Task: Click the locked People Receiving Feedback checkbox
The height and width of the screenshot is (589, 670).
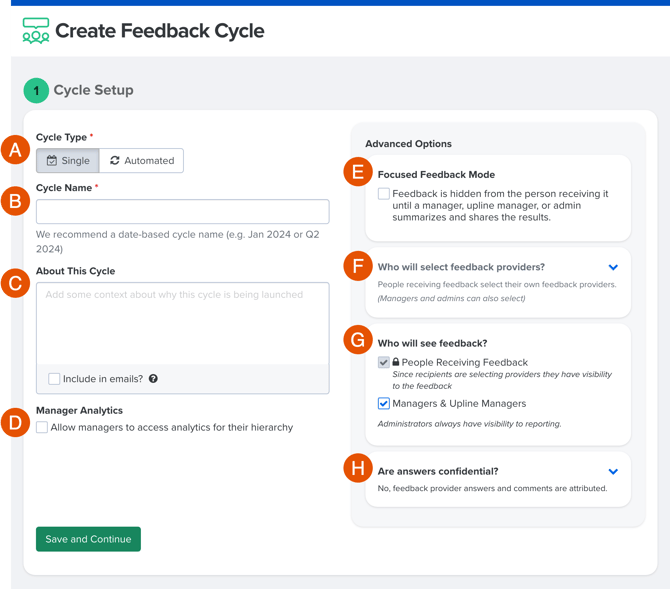Action: coord(384,362)
